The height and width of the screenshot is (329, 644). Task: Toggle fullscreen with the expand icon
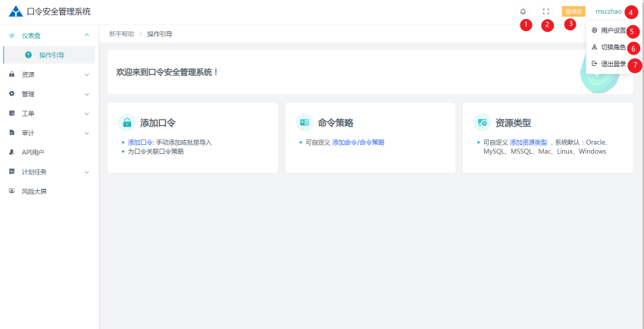[546, 11]
